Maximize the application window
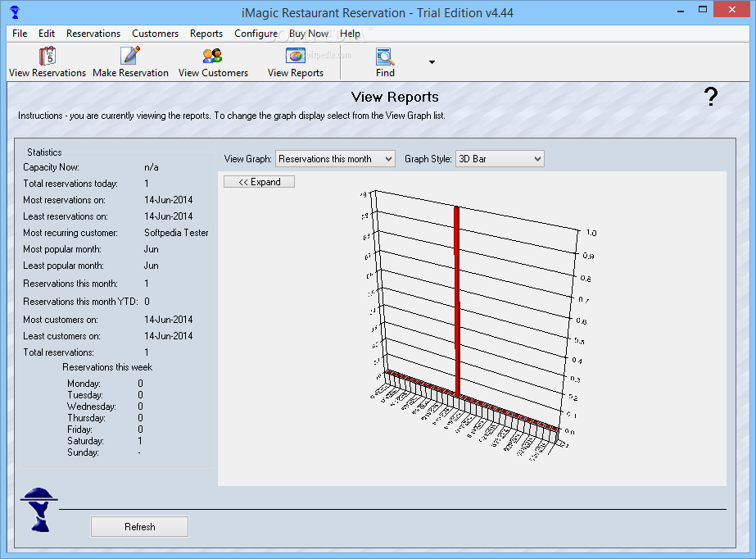This screenshot has height=559, width=756. (703, 10)
